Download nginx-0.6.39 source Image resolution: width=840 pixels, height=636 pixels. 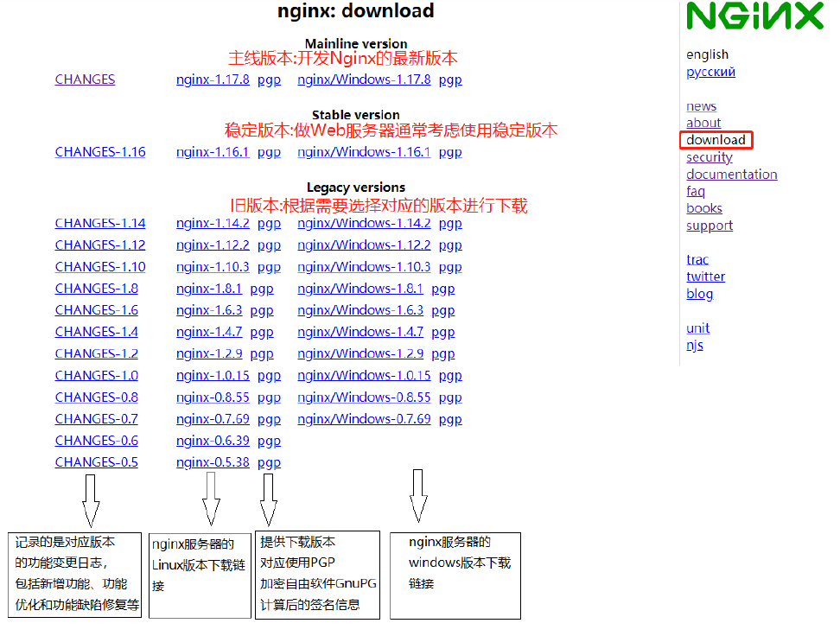click(213, 441)
